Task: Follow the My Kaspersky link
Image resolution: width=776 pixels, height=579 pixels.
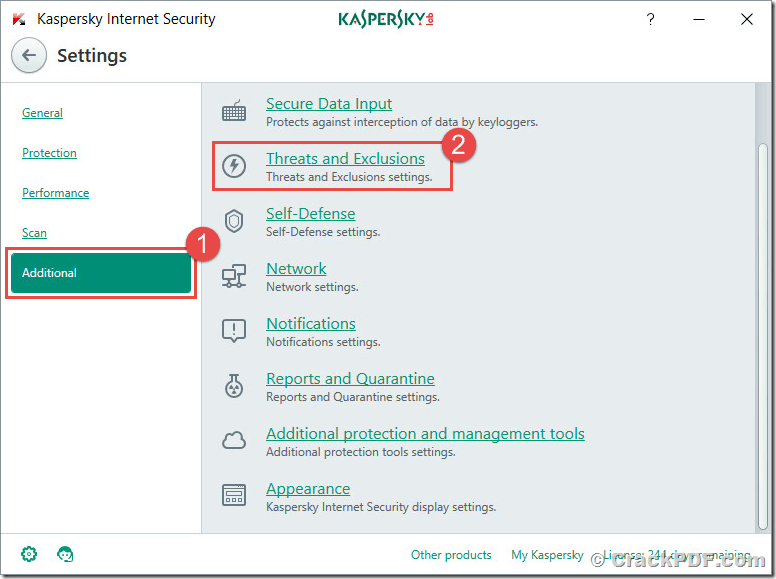Action: [x=547, y=555]
